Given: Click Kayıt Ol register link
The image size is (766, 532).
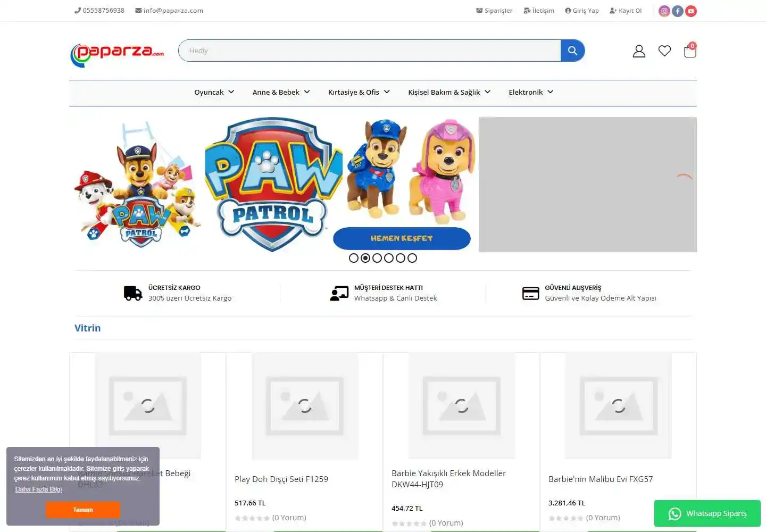Looking at the screenshot, I should (626, 11).
